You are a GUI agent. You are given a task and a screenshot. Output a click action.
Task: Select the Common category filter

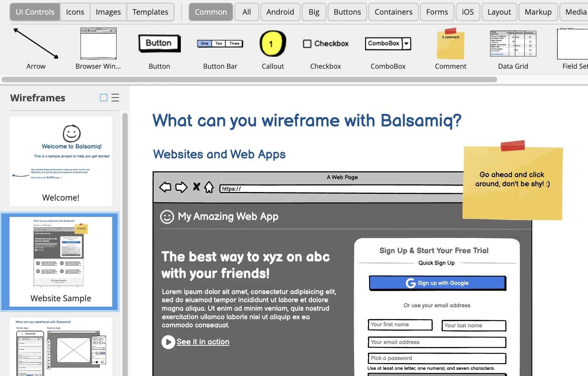point(211,12)
